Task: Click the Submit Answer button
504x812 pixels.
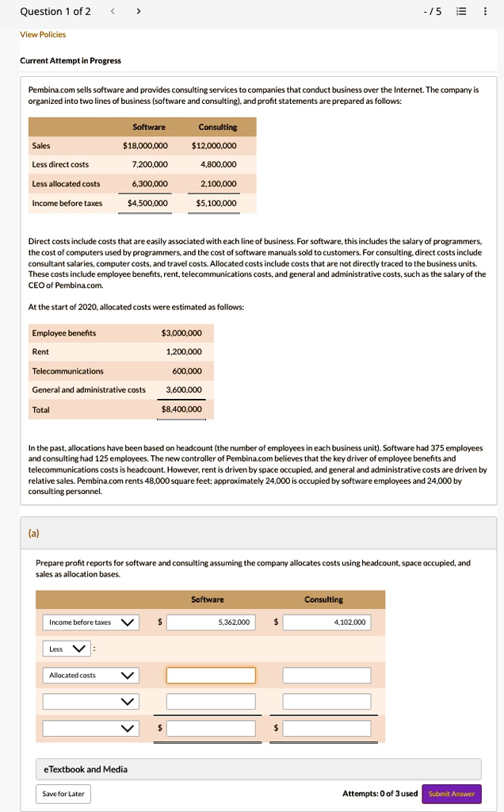Action: click(452, 794)
